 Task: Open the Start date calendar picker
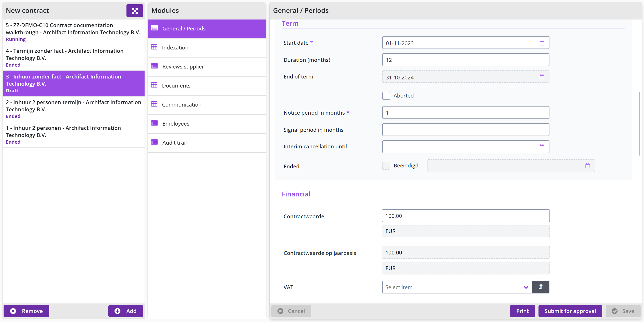[542, 43]
